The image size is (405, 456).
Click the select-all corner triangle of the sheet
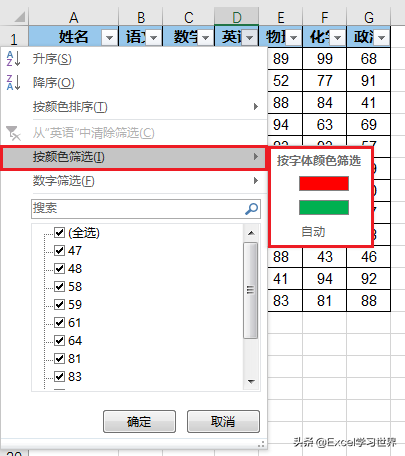pos(19,17)
